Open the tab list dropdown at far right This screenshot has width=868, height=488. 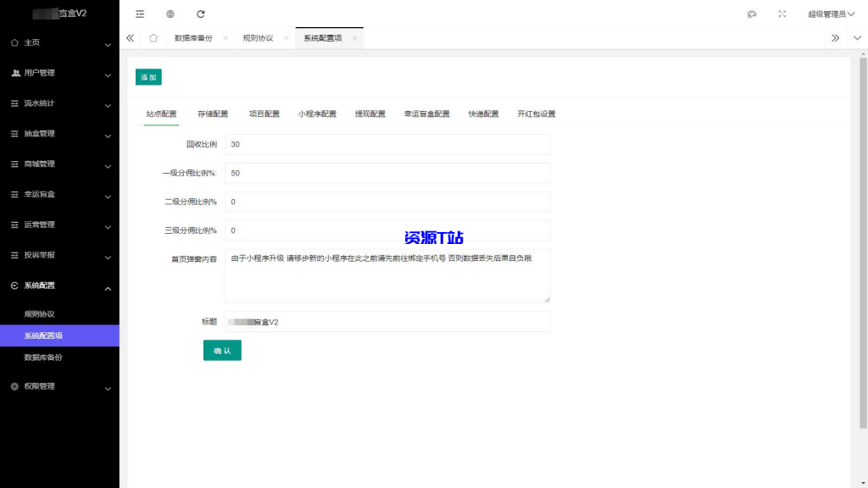pos(856,38)
